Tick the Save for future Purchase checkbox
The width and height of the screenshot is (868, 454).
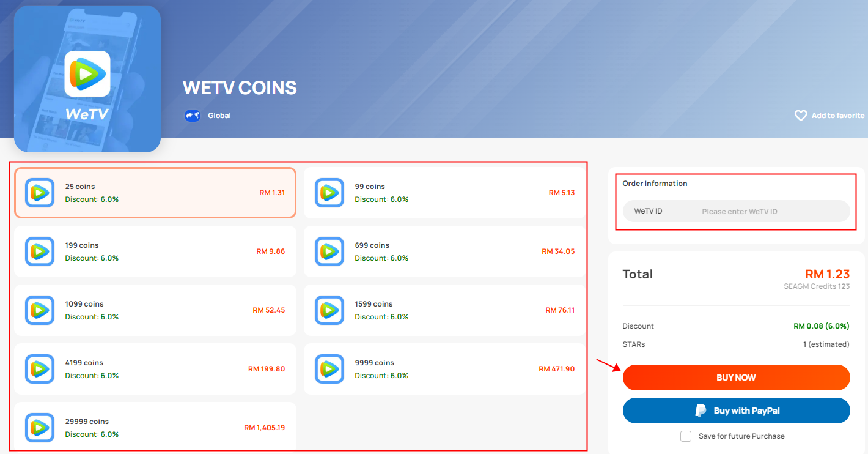(x=686, y=436)
